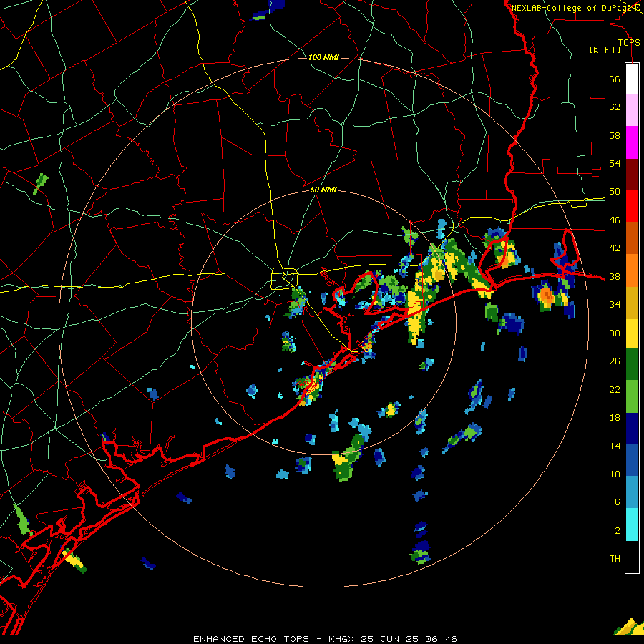The height and width of the screenshot is (644, 644).
Task: Pick the navy blue legend swatch
Action: click(x=632, y=429)
